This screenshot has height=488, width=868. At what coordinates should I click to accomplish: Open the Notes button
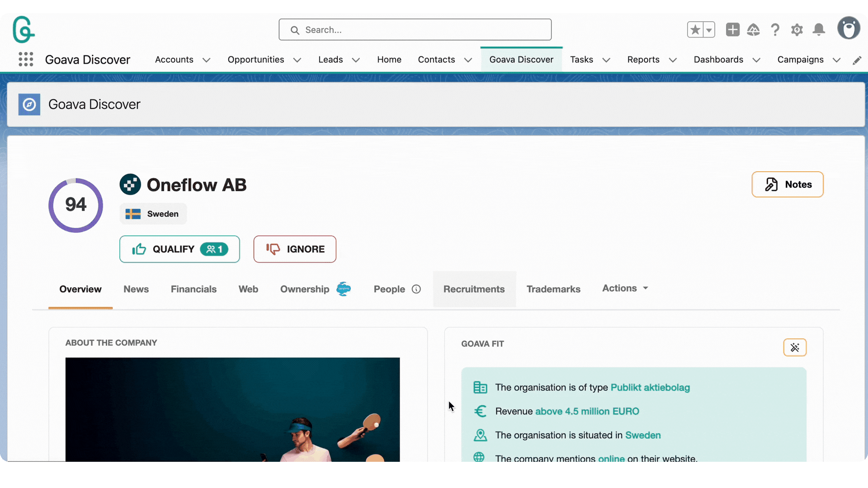pyautogui.click(x=787, y=184)
